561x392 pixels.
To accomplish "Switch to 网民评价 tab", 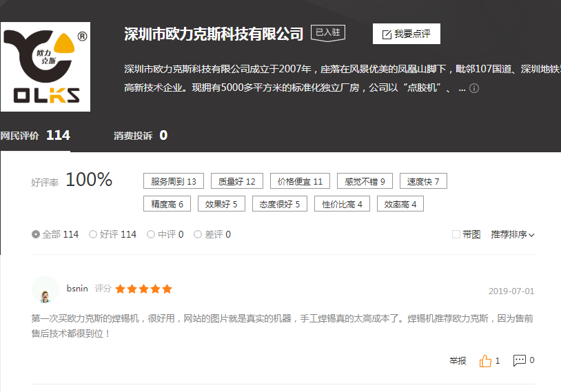I will pos(34,136).
